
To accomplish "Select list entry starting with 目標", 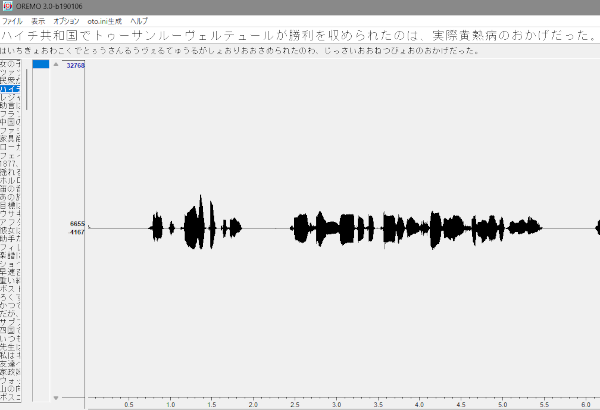I will [x=10, y=205].
